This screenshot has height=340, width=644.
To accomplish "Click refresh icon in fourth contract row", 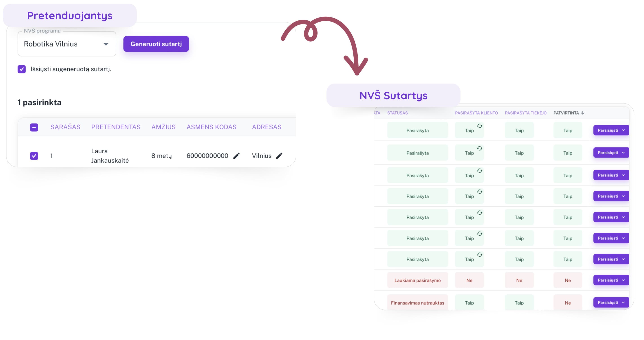I will (479, 192).
